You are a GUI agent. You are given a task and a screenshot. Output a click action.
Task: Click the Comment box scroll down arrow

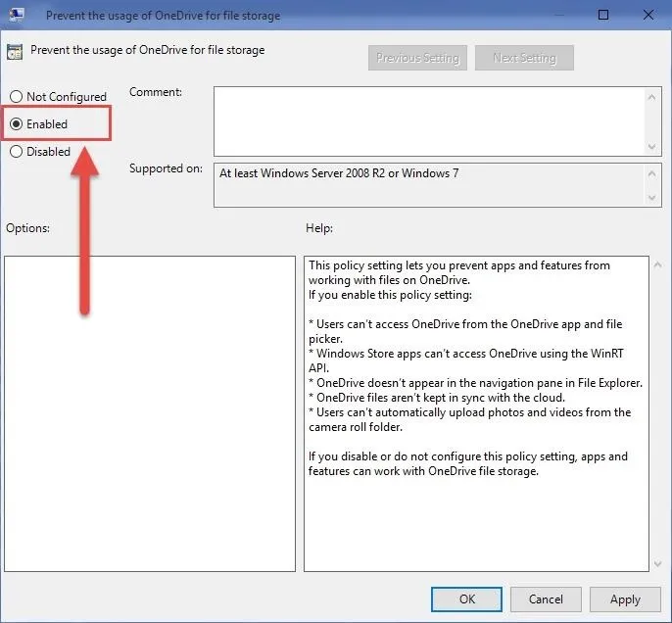[651, 147]
